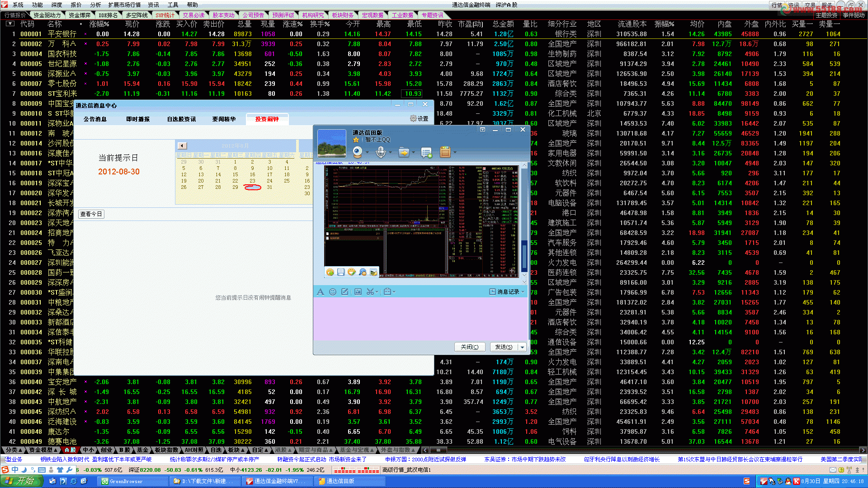Click the send picture icon in chat toolbar

tap(358, 292)
